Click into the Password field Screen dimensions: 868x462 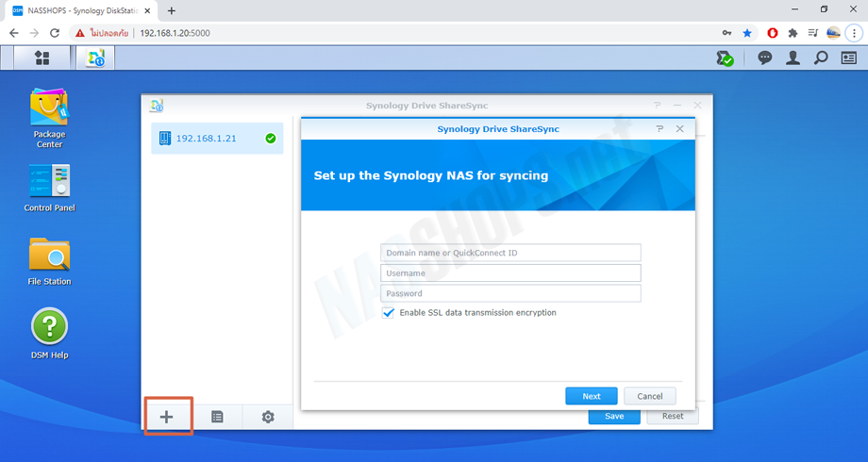[510, 293]
